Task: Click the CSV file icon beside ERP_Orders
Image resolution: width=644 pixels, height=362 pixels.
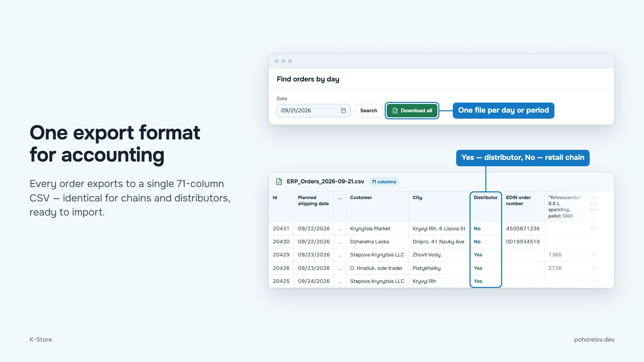Action: click(279, 182)
